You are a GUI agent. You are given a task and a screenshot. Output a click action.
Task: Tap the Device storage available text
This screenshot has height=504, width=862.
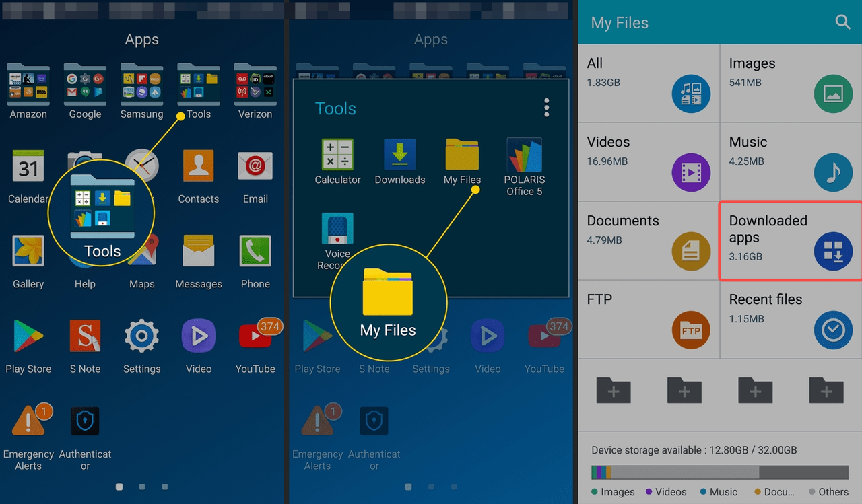pyautogui.click(x=694, y=450)
